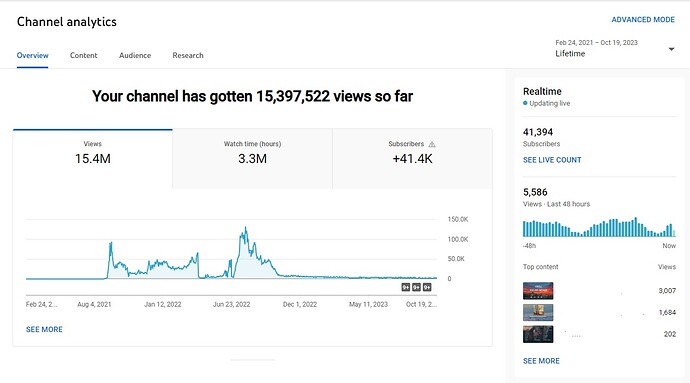Screen dimensions: 690x383
Task: Select the Subscribers +41.4K metric card
Action: pyautogui.click(x=412, y=159)
